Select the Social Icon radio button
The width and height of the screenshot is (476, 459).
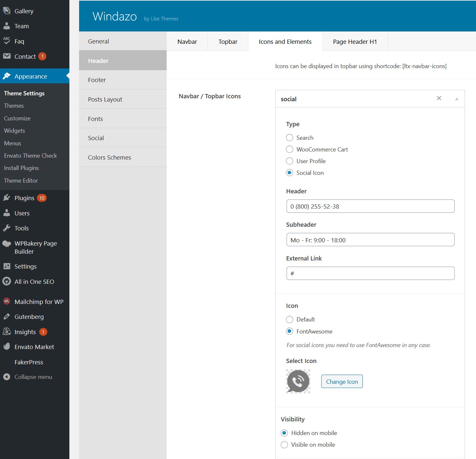click(290, 173)
